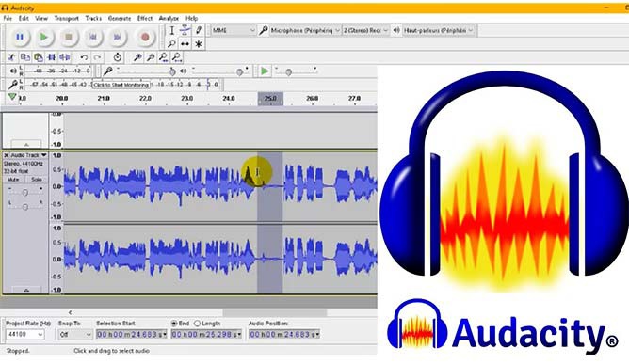Open the View menu
Screen dimensions: 629x364
coord(41,18)
